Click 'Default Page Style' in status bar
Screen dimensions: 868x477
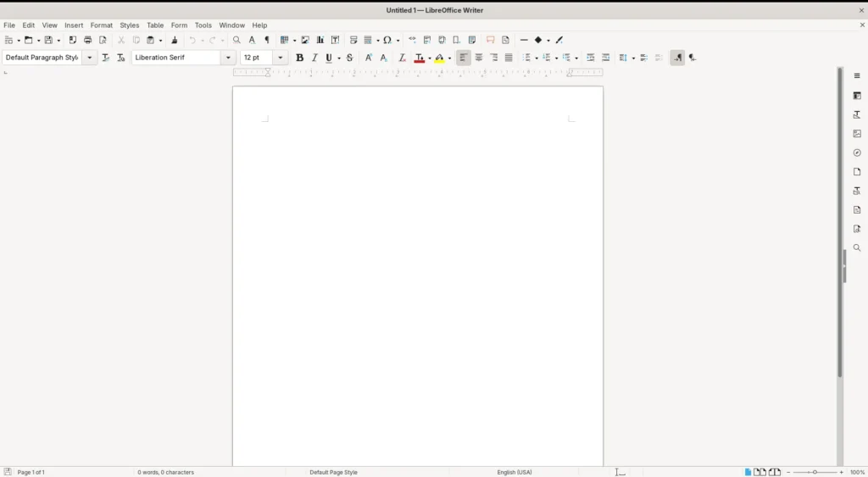333,472
